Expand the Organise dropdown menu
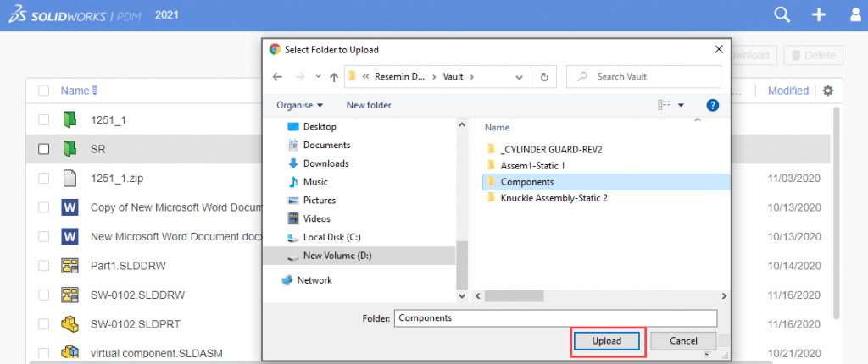868x364 pixels. pyautogui.click(x=299, y=105)
